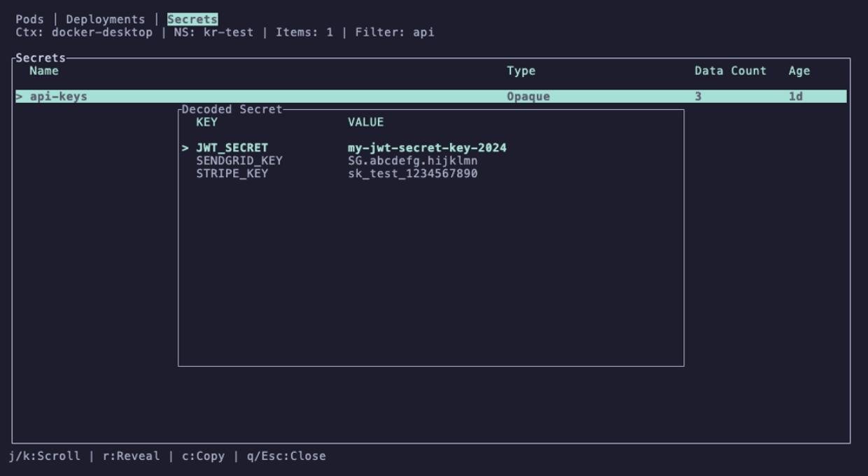
Task: Click the c:Copy shortcut hint
Action: click(x=203, y=456)
